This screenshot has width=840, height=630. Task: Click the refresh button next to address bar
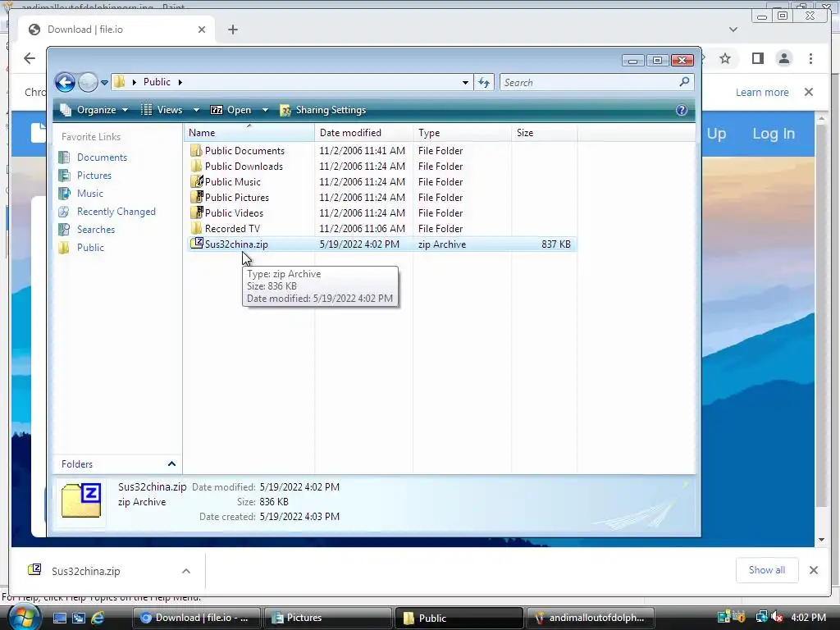(x=484, y=83)
